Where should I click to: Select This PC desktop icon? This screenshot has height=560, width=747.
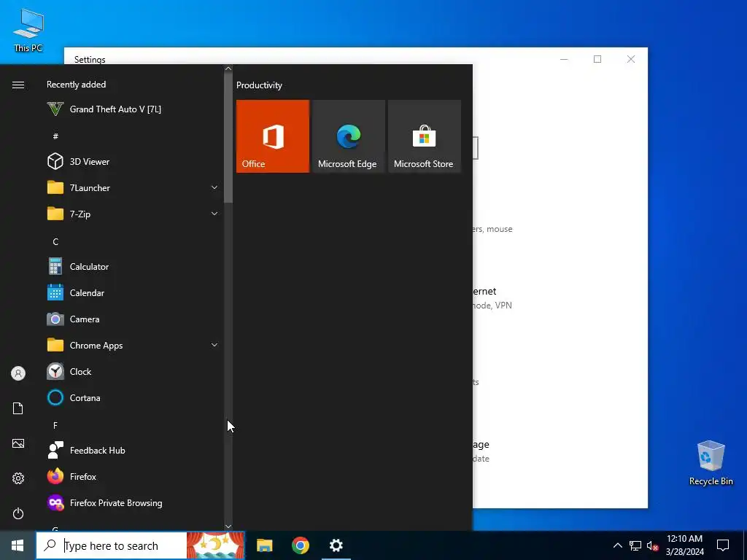click(x=28, y=31)
